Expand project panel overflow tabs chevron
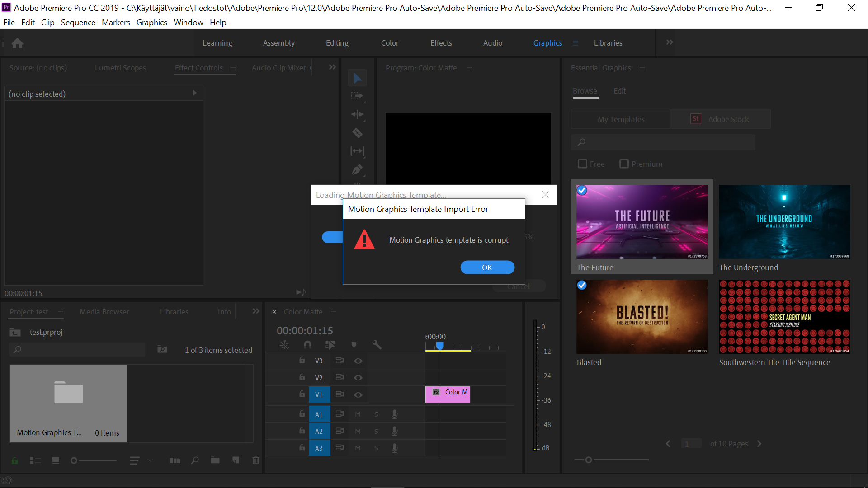This screenshot has height=488, width=868. pos(256,311)
